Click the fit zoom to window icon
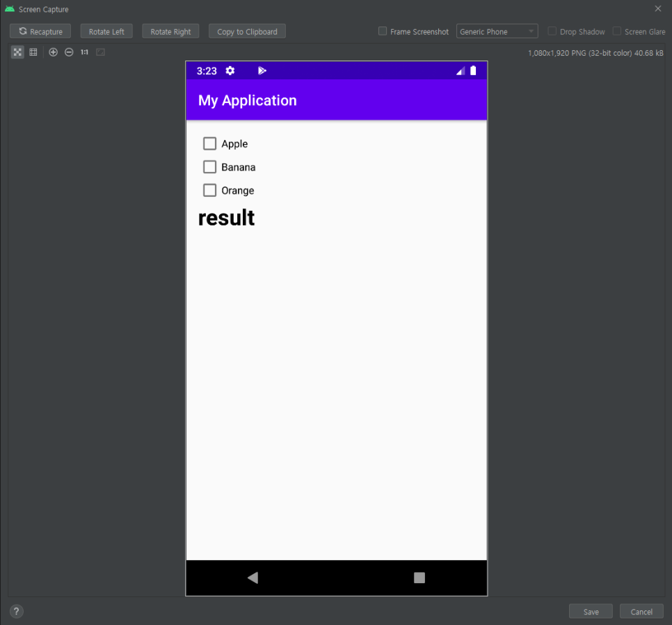This screenshot has width=672, height=625. pos(100,52)
